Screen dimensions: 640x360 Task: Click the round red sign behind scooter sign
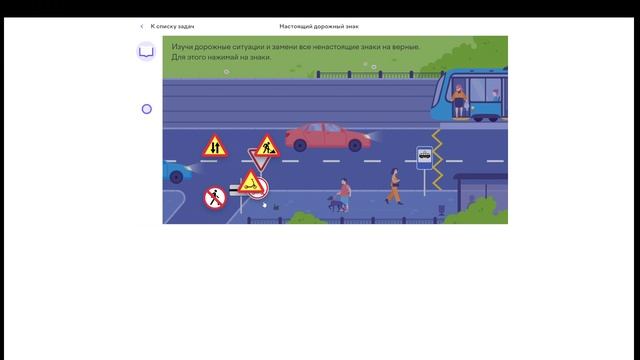click(264, 193)
